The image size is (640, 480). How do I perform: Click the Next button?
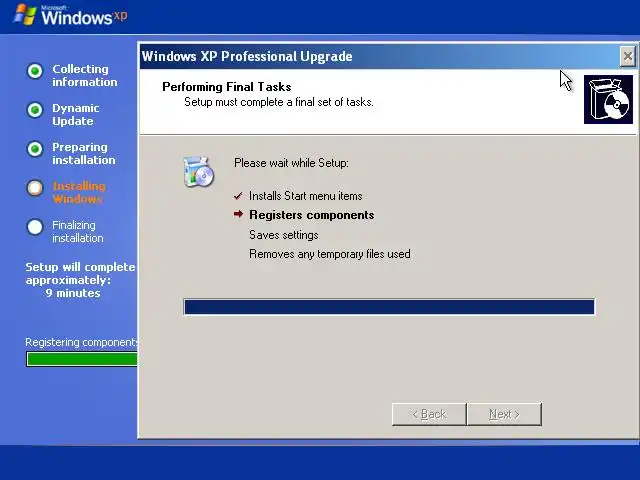tap(504, 414)
